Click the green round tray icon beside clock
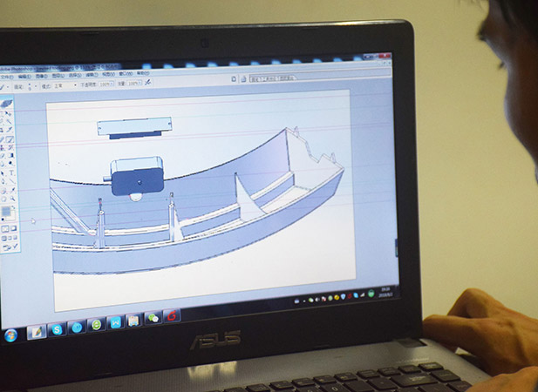 [371, 294]
